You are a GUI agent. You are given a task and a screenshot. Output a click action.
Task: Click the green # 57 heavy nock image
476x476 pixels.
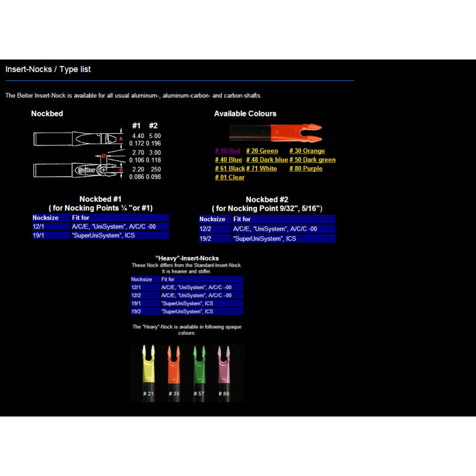click(199, 373)
